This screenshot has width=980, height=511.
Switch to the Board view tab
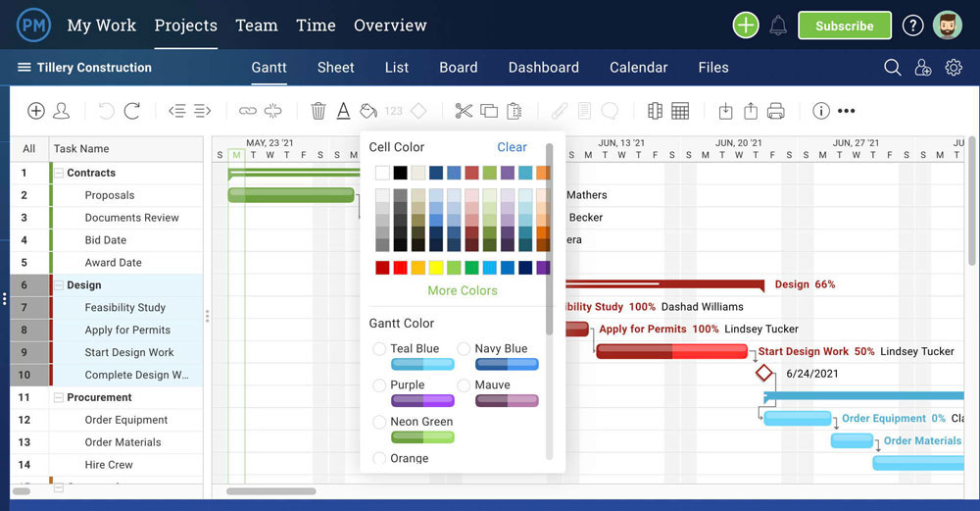[x=458, y=68]
